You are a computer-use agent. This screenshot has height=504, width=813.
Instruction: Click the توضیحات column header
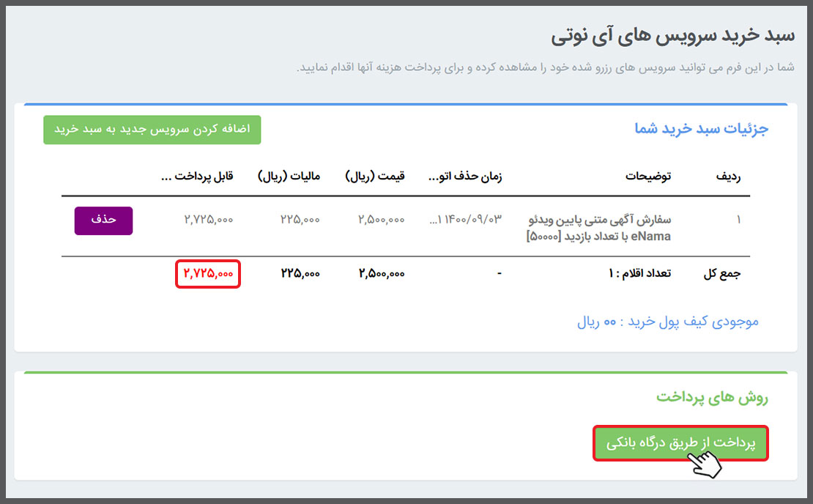tap(647, 177)
